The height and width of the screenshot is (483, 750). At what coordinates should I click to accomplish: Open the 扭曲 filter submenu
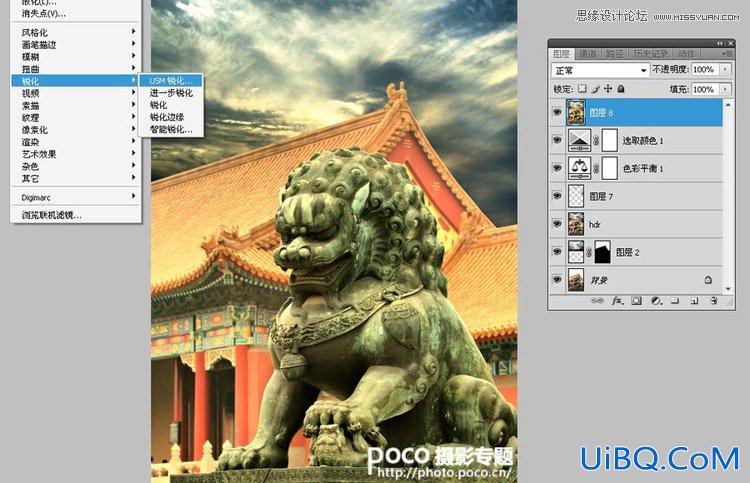pos(76,69)
